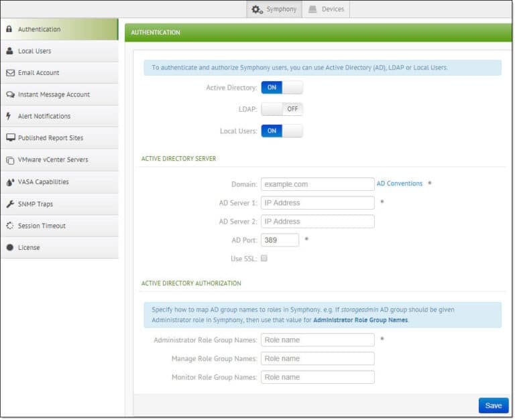Click the lock icon beside Authentication
The height and width of the screenshot is (420, 515).
(9, 29)
